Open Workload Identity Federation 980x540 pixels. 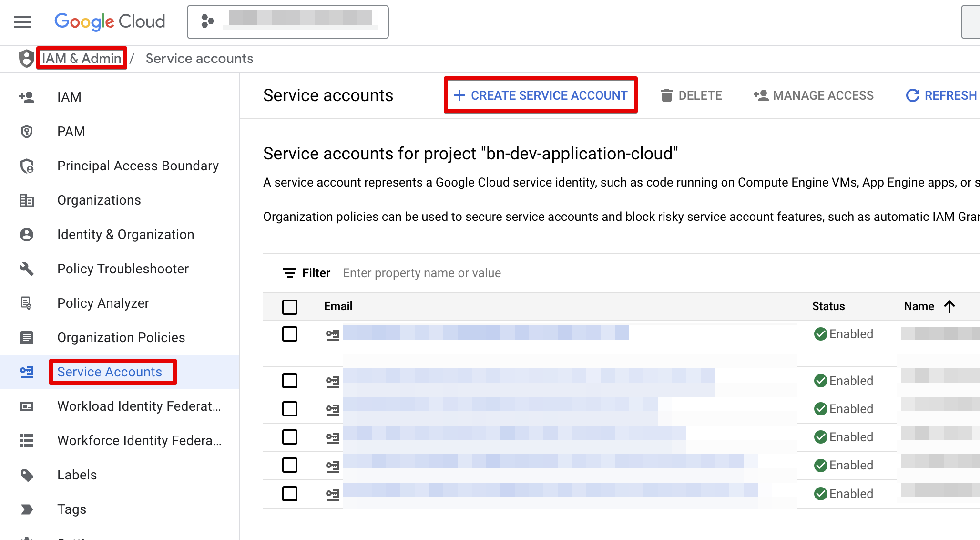(x=139, y=406)
